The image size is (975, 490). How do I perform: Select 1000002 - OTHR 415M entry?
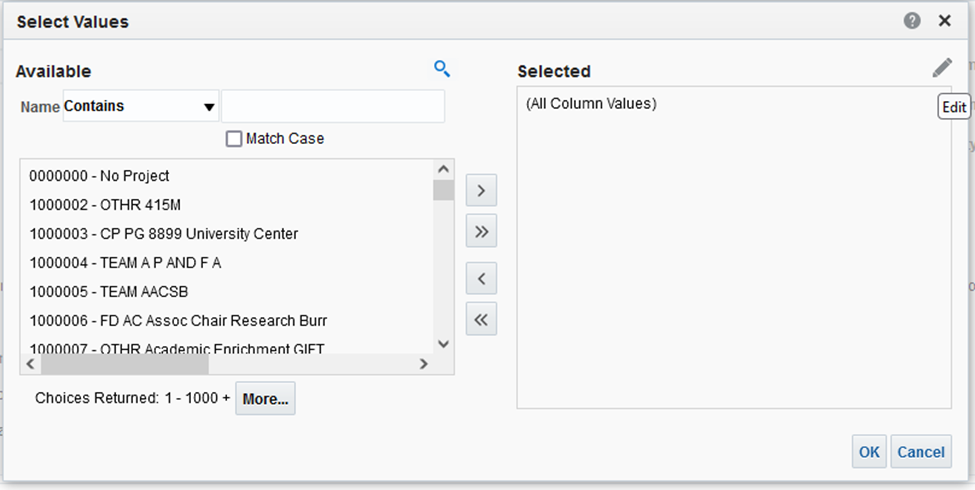(x=96, y=205)
